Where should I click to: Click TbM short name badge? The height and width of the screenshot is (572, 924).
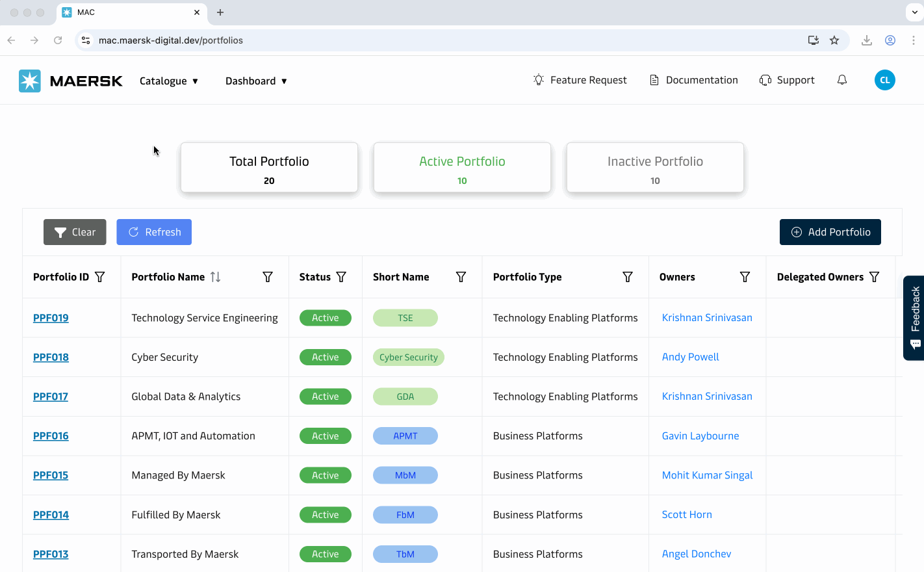pos(405,554)
